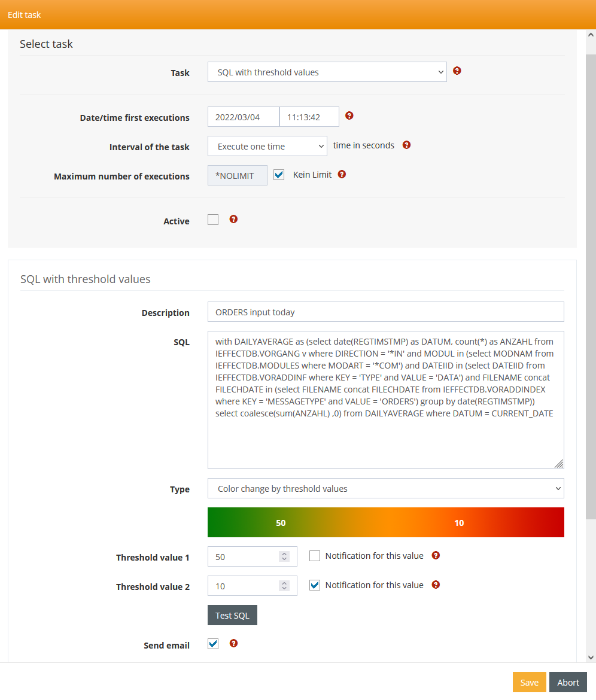
Task: Click help icon next to Active checkbox
Action: point(233,220)
